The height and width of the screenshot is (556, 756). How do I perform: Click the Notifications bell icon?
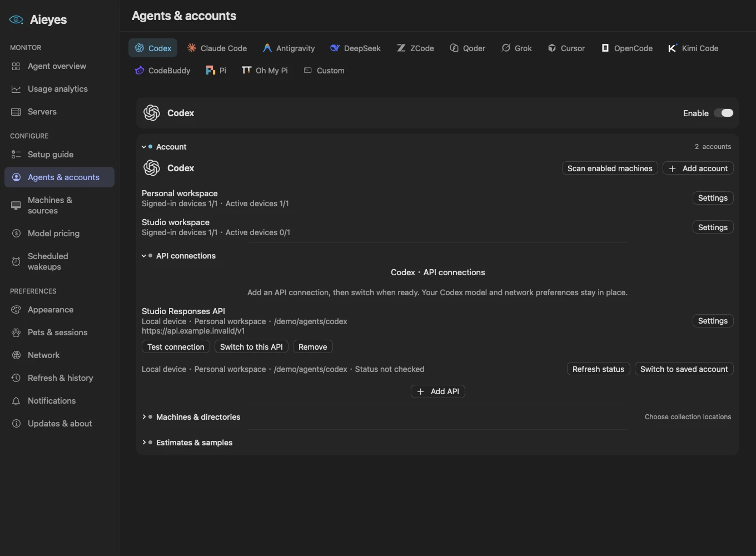(x=16, y=401)
